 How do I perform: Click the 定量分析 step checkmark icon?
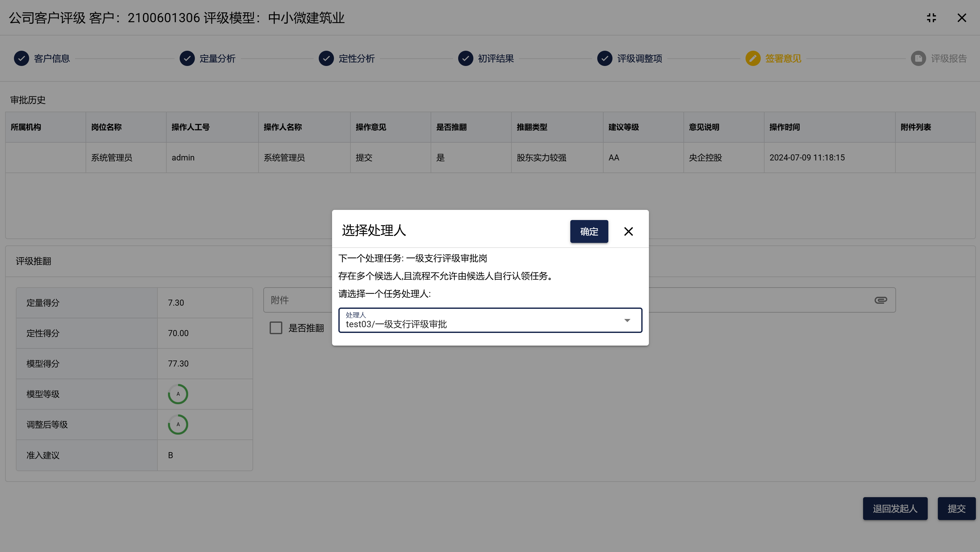tap(187, 58)
